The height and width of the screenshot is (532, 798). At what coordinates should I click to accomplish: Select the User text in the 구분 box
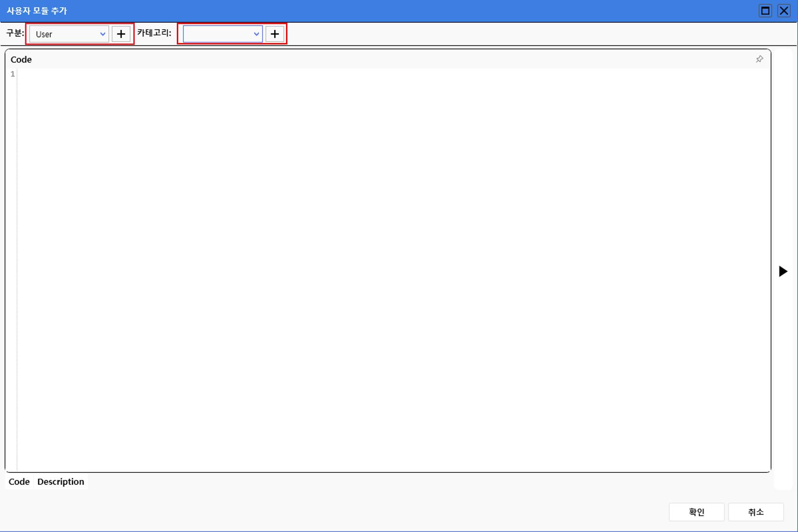[x=44, y=35]
